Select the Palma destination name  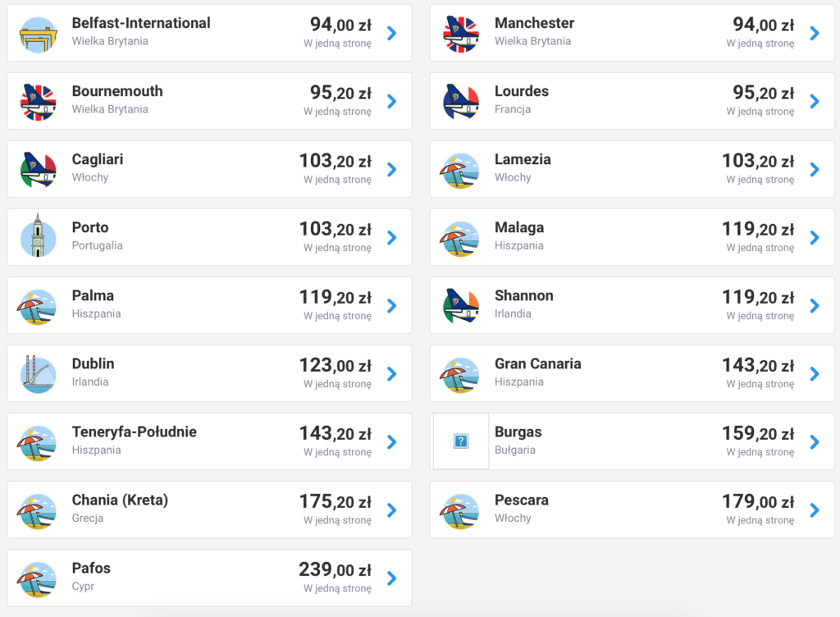93,295
